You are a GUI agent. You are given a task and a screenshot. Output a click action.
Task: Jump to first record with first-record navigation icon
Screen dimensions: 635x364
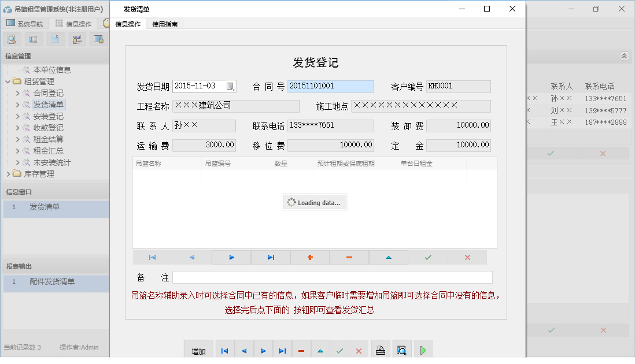click(x=152, y=257)
